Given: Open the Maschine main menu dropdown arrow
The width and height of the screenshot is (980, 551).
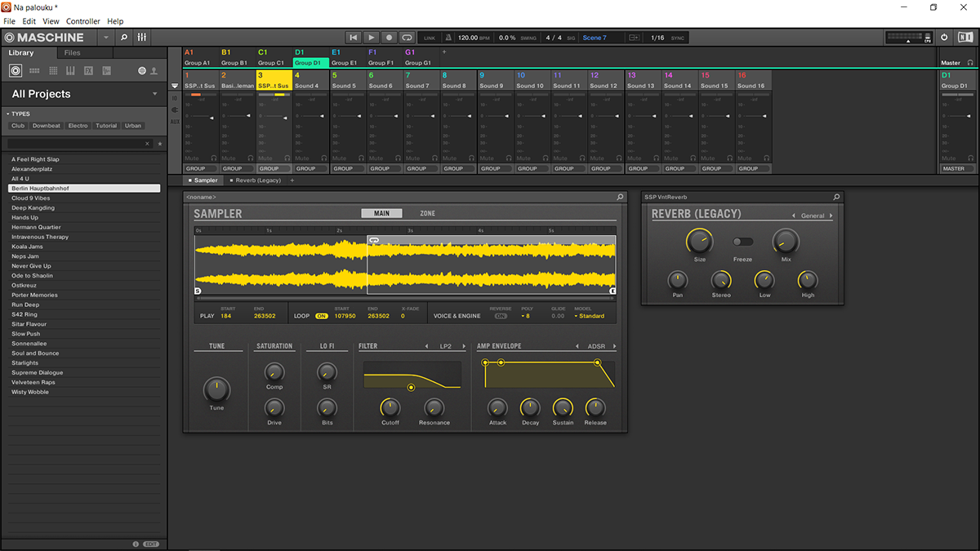Looking at the screenshot, I should 106,38.
